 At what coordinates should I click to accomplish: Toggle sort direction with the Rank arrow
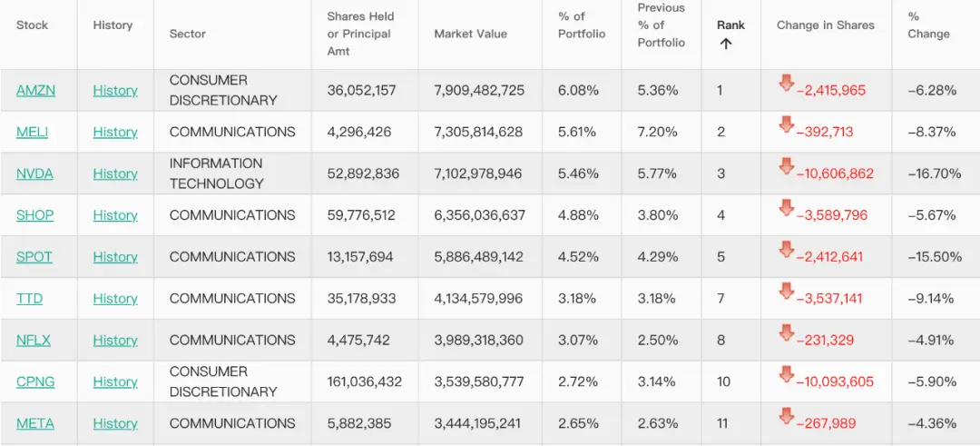coord(726,44)
